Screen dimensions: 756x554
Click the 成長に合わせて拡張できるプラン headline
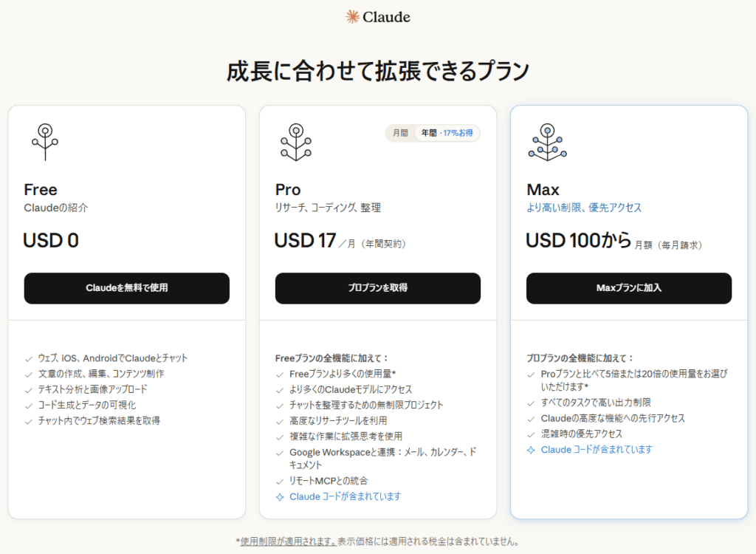[x=378, y=71]
